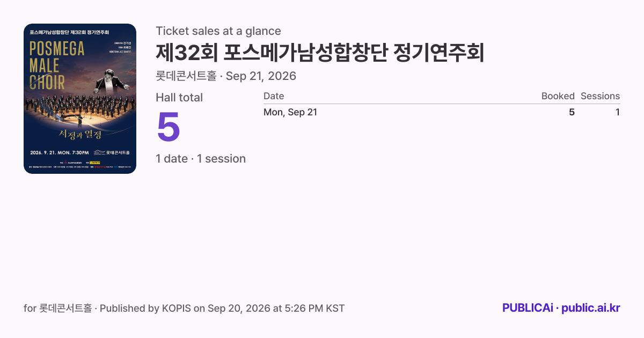Click the sessions count 1 in the Sep 21 row
This screenshot has width=644, height=338.
pyautogui.click(x=618, y=112)
